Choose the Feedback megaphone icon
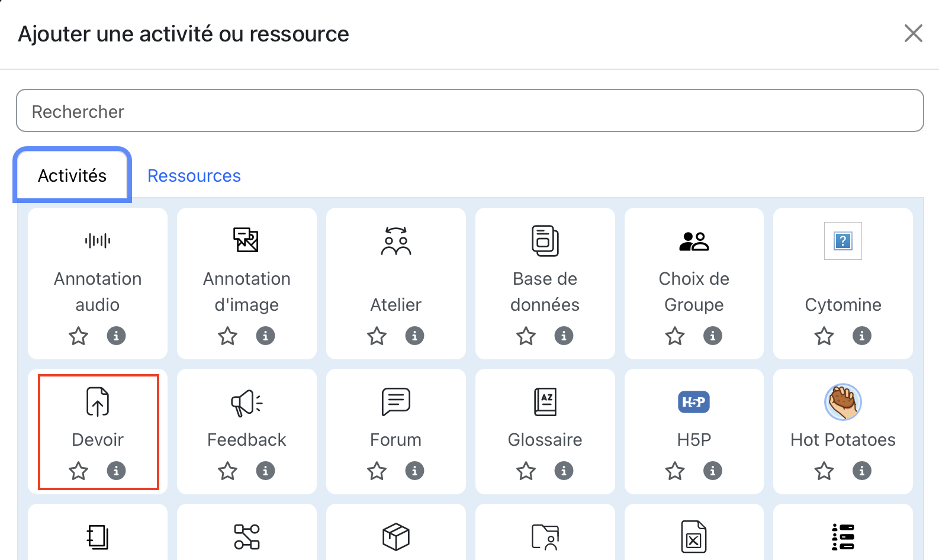Screen dimensions: 939x560 pos(246,403)
